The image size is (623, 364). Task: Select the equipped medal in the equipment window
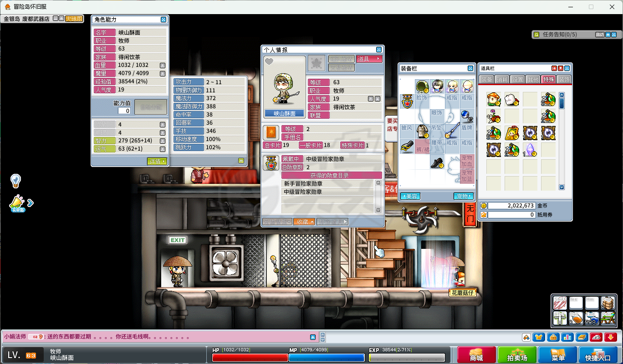click(x=407, y=101)
